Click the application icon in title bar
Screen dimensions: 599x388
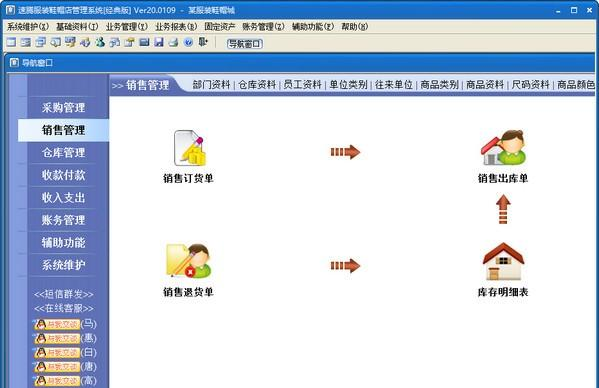click(x=10, y=10)
